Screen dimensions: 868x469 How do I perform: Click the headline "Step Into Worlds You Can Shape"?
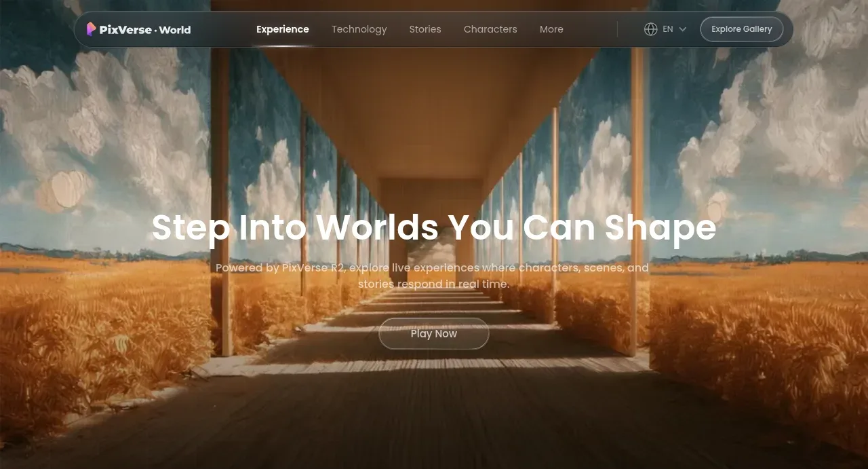pos(434,227)
